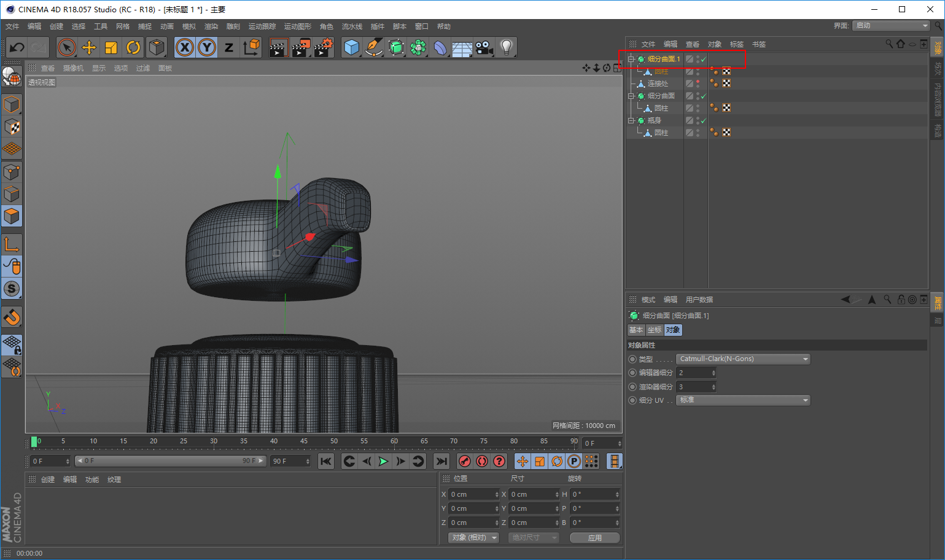945x560 pixels.
Task: Add a Subdivision Surface generator icon
Action: click(396, 47)
